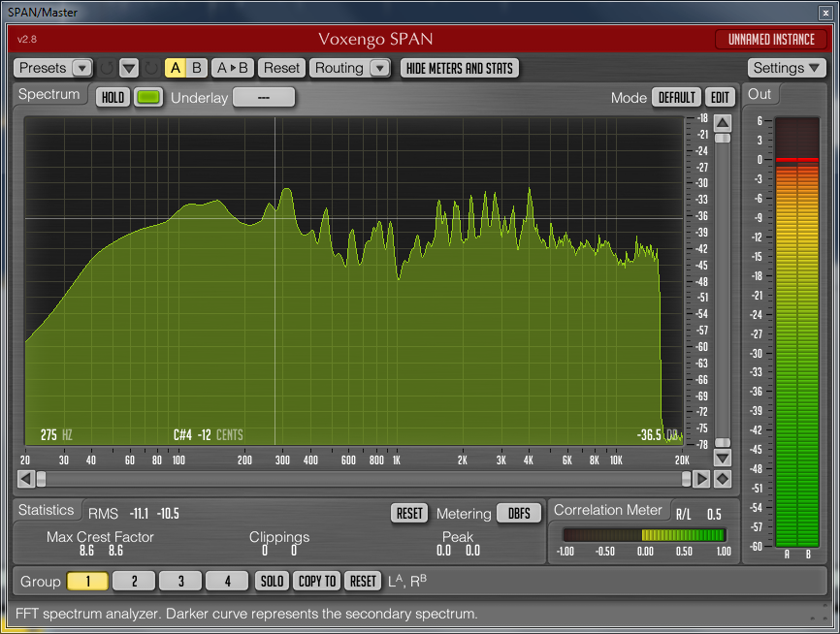Click Hide Meters and Stats
The width and height of the screenshot is (840, 634).
pyautogui.click(x=460, y=68)
